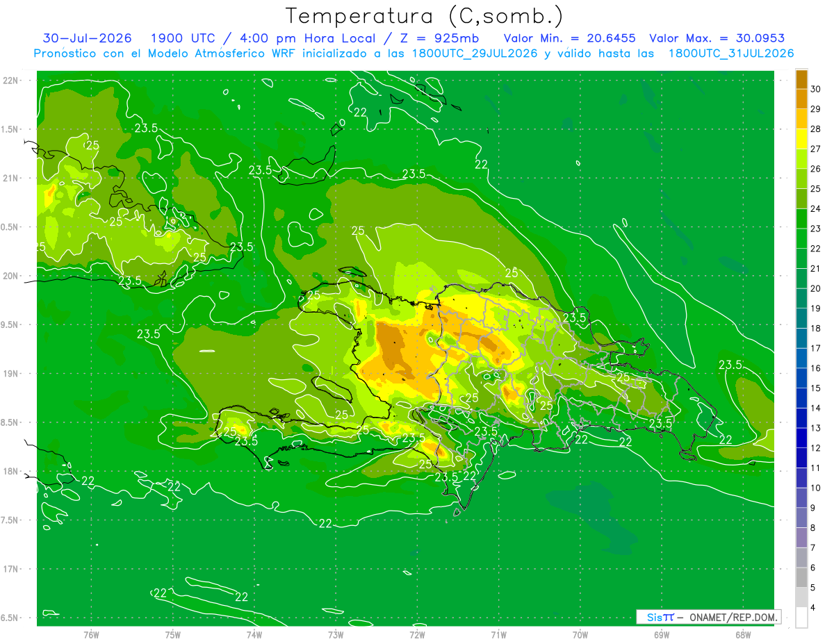Click the color scale's "16" label

816,368
